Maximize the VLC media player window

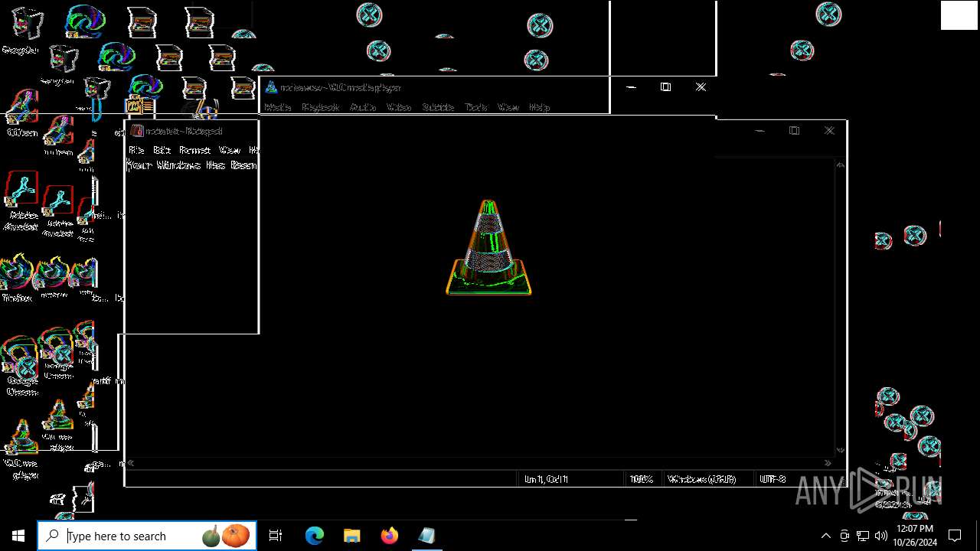[665, 87]
